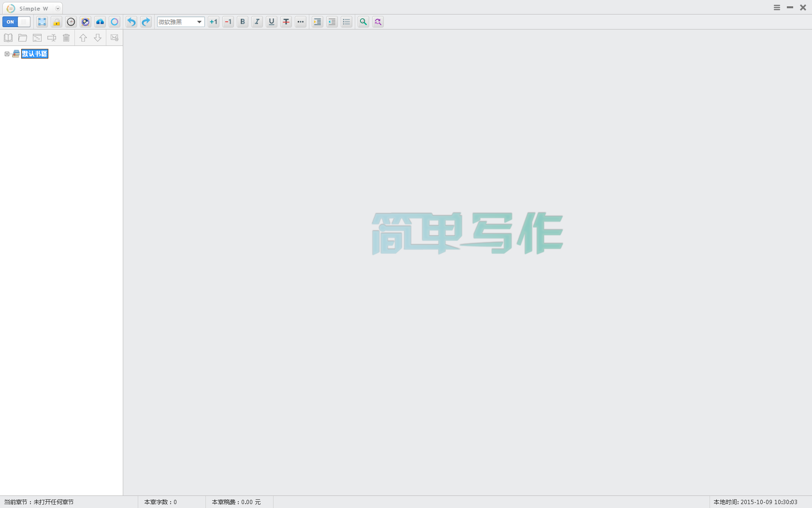Viewport: 812px width, 508px height.
Task: Increase font size with +1 button
Action: [214, 22]
